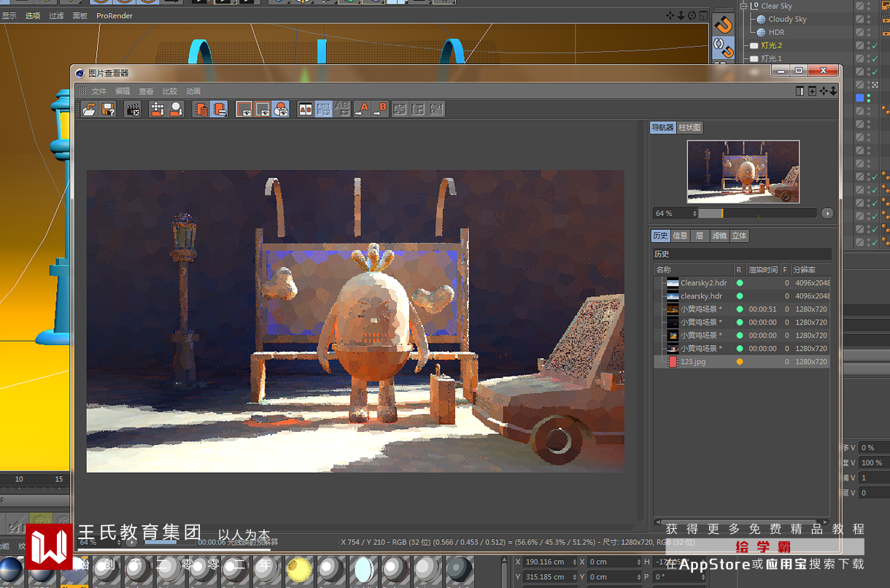The image size is (890, 588).
Task: Click the navigator zoom slider
Action: pyautogui.click(x=757, y=213)
